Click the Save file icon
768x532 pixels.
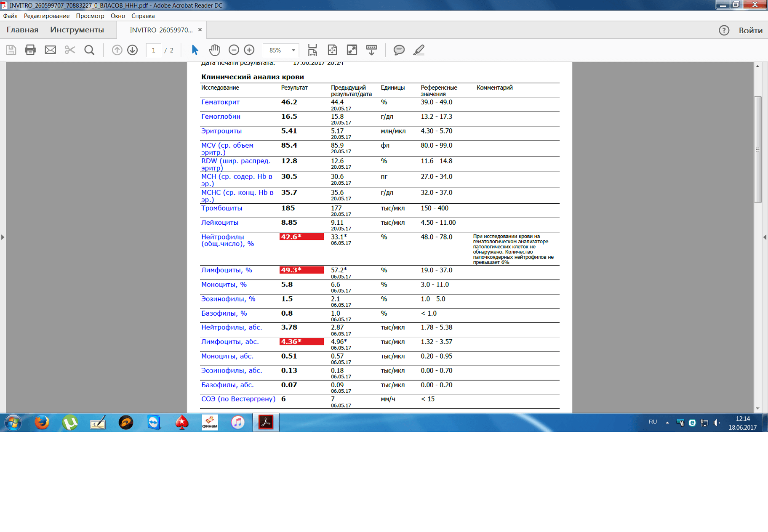coord(11,50)
